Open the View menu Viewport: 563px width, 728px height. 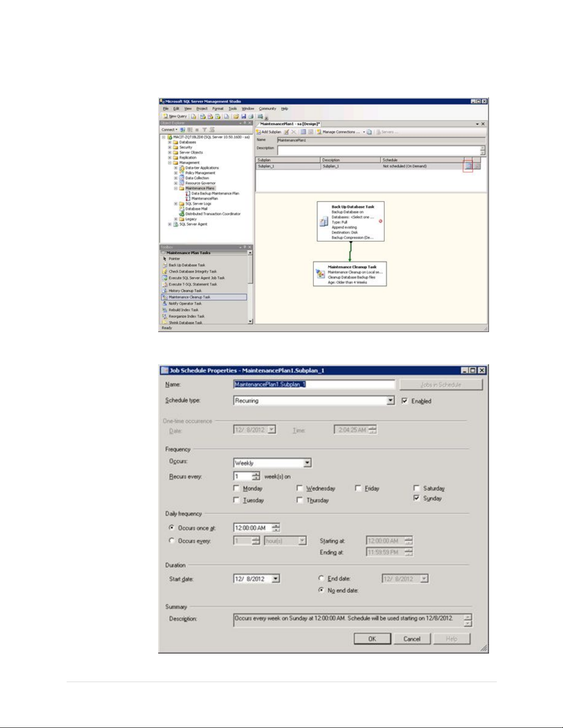(188, 109)
